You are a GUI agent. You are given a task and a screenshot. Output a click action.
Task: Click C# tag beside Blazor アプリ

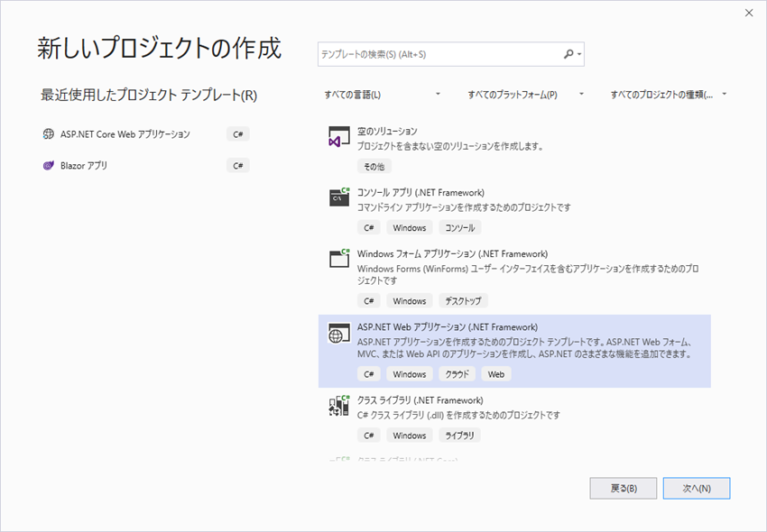238,165
